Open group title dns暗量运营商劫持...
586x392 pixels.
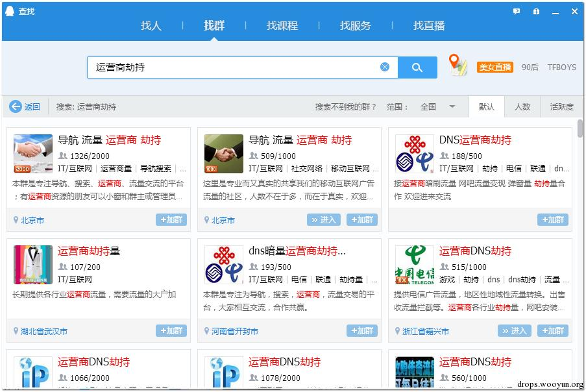(297, 251)
